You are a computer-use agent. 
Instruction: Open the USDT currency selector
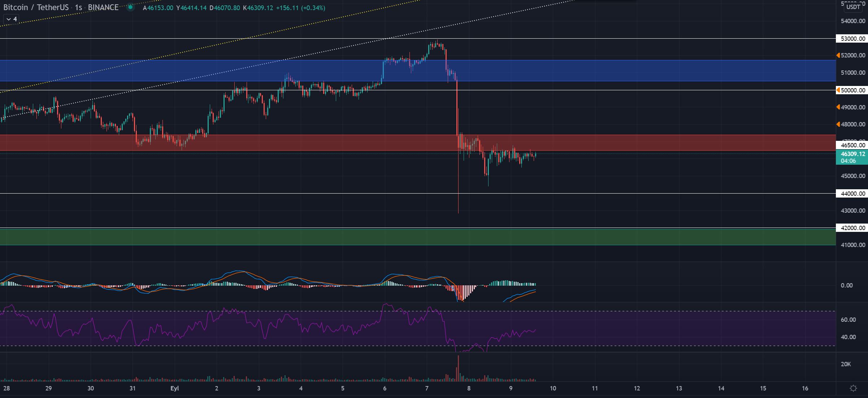coord(853,7)
